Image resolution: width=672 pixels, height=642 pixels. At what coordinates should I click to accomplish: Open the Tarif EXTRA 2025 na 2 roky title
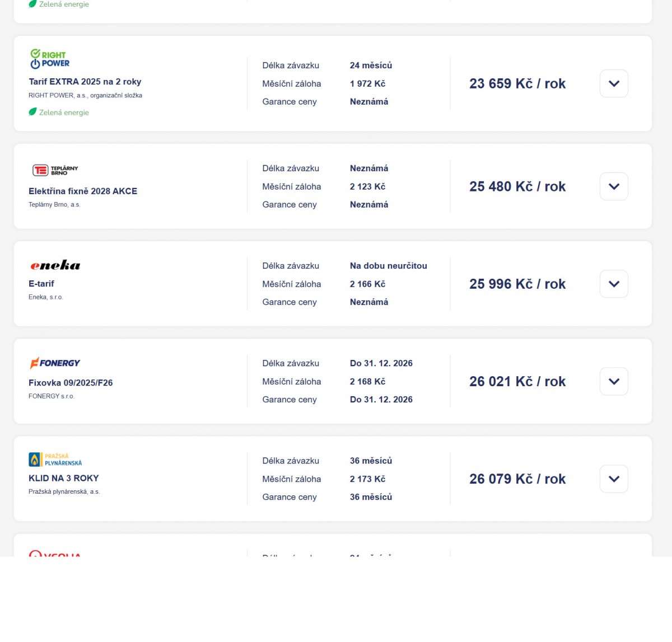coord(85,82)
